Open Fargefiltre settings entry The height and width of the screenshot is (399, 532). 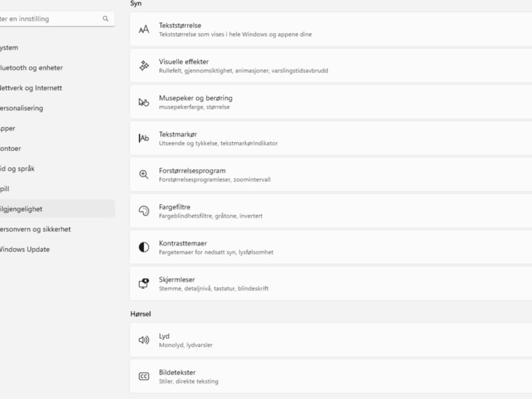[x=331, y=211]
